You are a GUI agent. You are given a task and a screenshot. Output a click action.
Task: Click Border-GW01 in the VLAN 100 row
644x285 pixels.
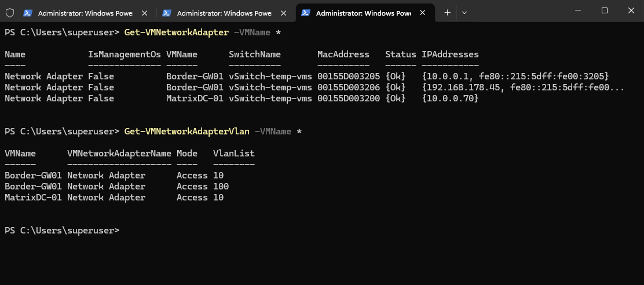tap(33, 187)
